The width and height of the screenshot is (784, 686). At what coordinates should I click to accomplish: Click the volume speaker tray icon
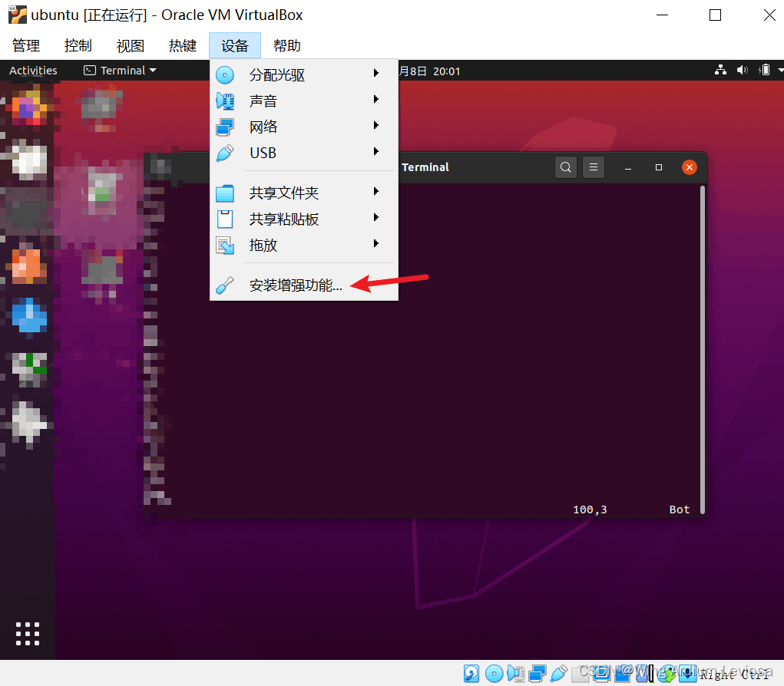click(x=742, y=70)
